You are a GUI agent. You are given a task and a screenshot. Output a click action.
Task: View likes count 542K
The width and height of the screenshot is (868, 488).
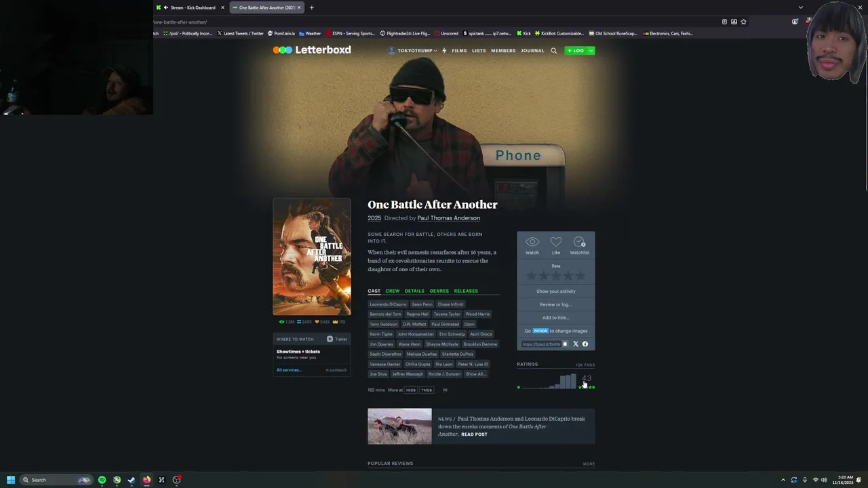(322, 322)
